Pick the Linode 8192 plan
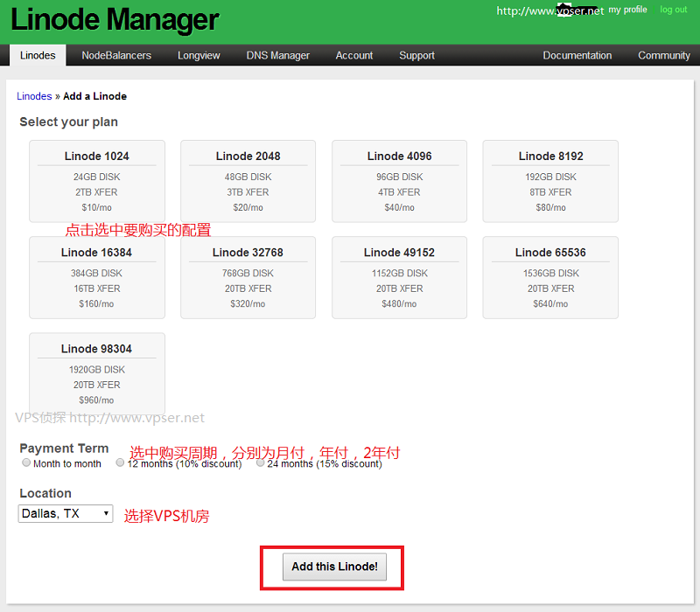The width and height of the screenshot is (700, 612). (x=550, y=181)
